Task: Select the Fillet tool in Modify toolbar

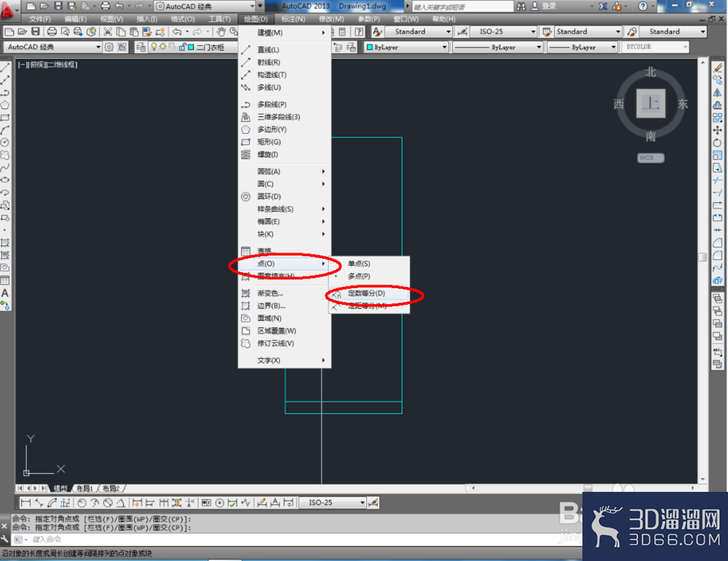Action: click(x=718, y=255)
